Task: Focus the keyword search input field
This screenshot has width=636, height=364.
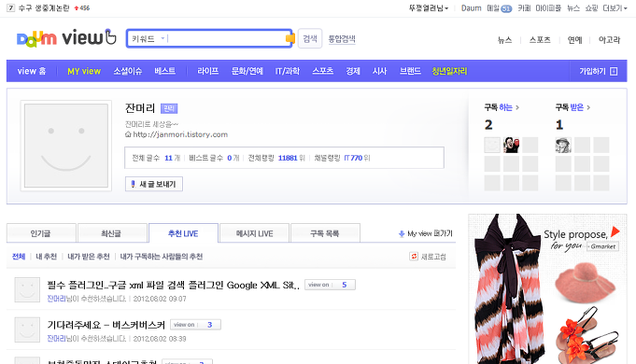Action: (226, 39)
